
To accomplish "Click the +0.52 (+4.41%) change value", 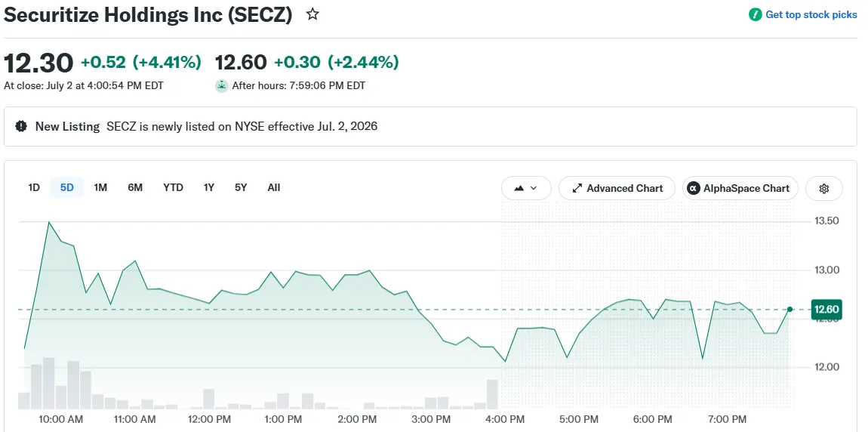I will pos(141,63).
